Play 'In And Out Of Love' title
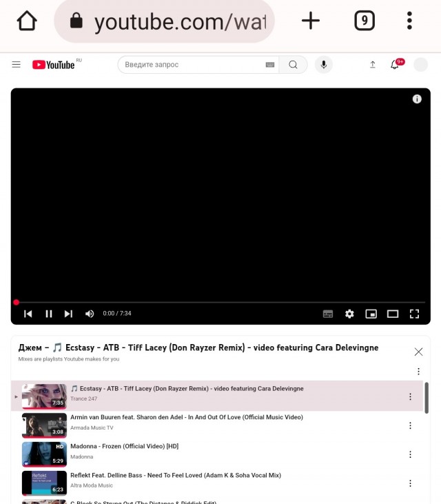The width and height of the screenshot is (441, 504). [x=187, y=417]
